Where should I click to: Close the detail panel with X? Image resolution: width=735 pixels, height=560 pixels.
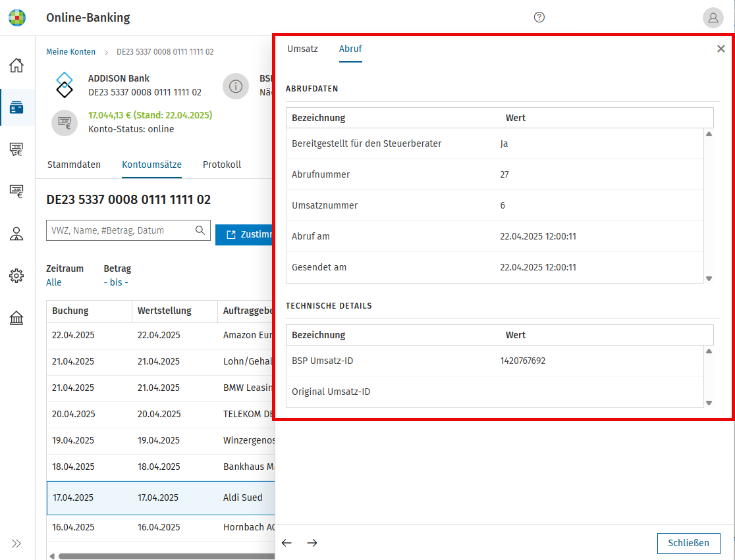pyautogui.click(x=721, y=49)
